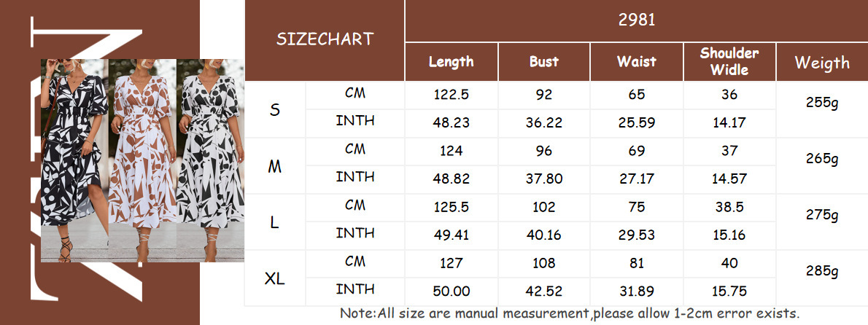Click the Bust column header

click(x=544, y=62)
